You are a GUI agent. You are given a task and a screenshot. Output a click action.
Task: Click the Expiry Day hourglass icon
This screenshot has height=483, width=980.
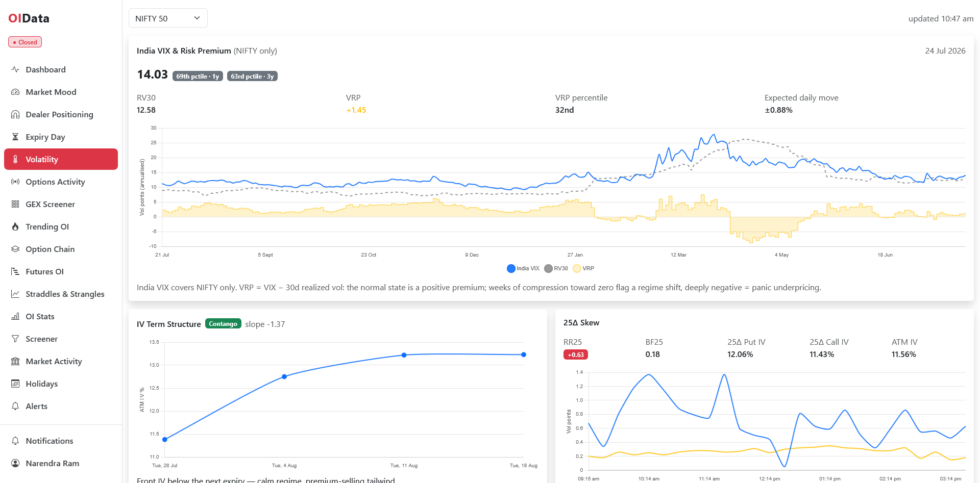[15, 137]
